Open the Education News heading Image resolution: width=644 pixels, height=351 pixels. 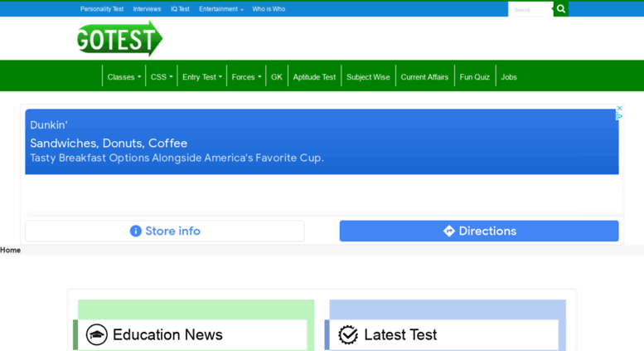point(167,334)
